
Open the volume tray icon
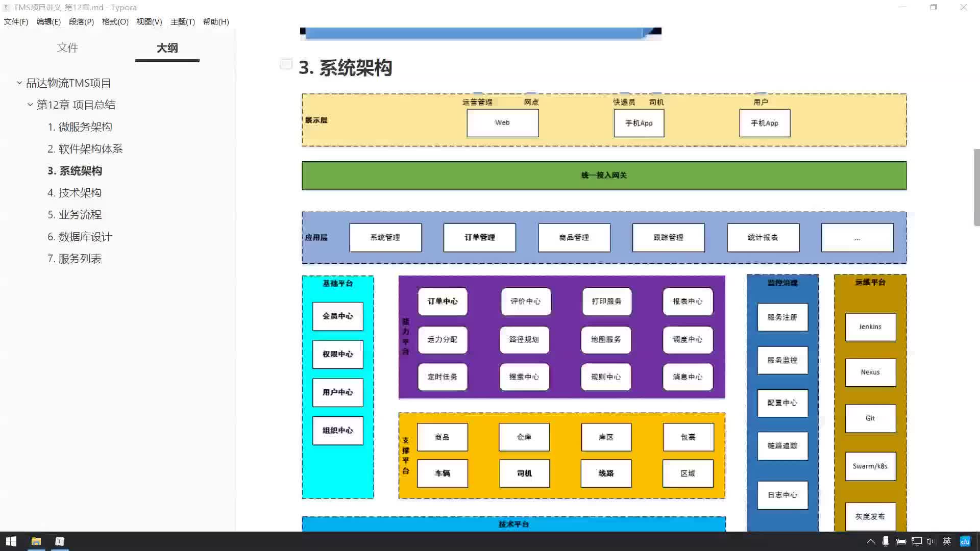pyautogui.click(x=931, y=541)
